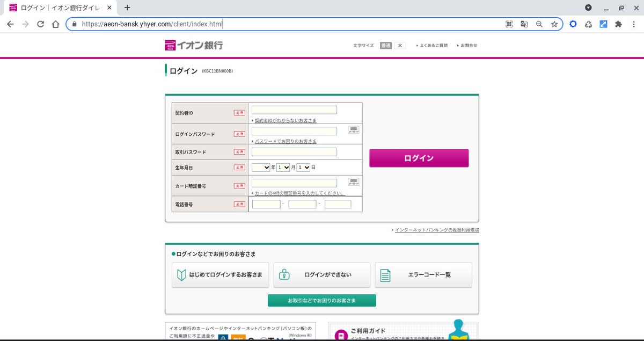644x341 pixels.
Task: Open the software keyboard for カード暗証番号 field
Action: click(x=353, y=183)
